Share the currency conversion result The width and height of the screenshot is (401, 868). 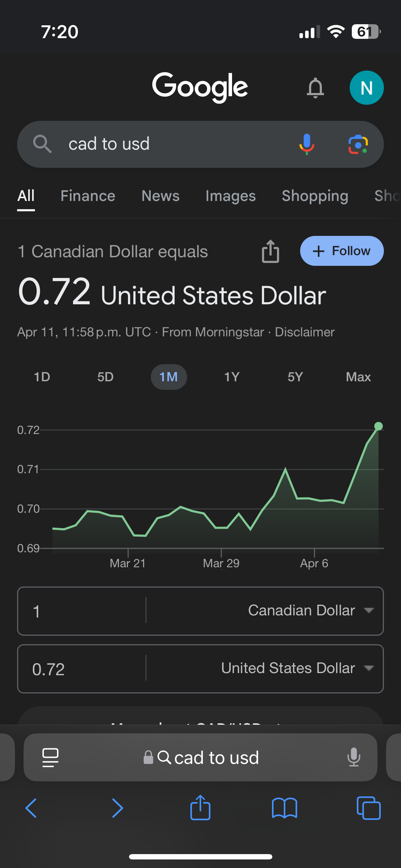tap(271, 251)
